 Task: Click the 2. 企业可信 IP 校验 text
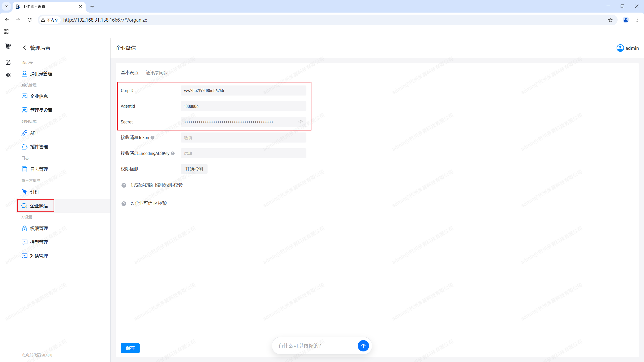[x=149, y=203]
